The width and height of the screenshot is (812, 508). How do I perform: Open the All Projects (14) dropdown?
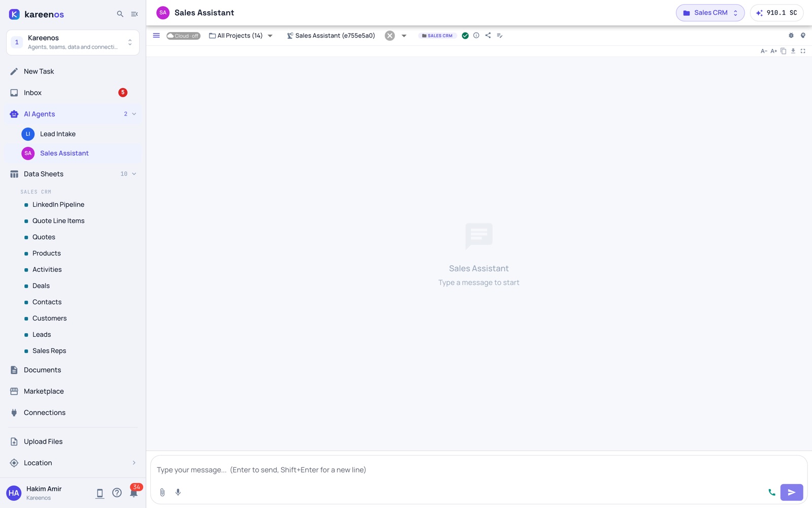click(241, 36)
